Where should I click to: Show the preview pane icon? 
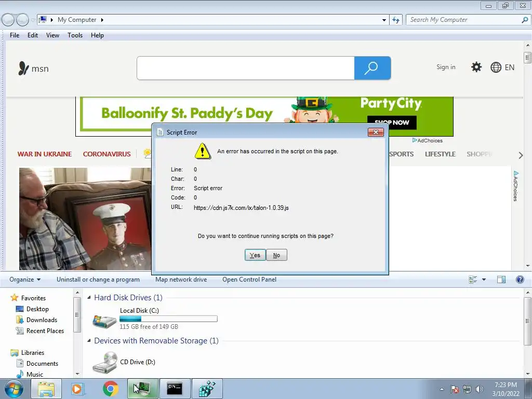501,279
